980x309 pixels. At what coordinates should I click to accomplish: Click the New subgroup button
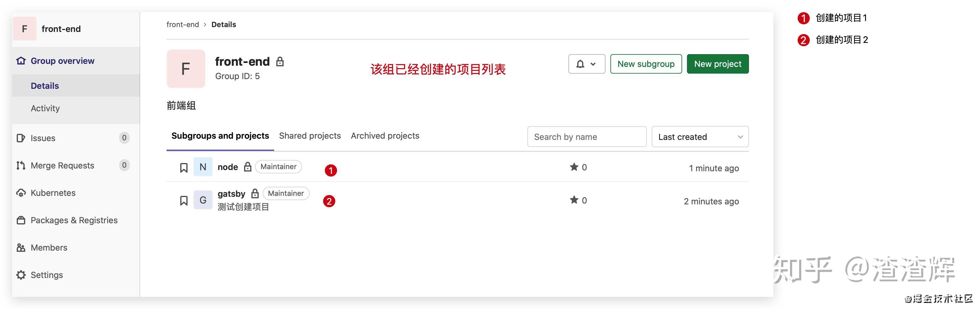point(646,64)
